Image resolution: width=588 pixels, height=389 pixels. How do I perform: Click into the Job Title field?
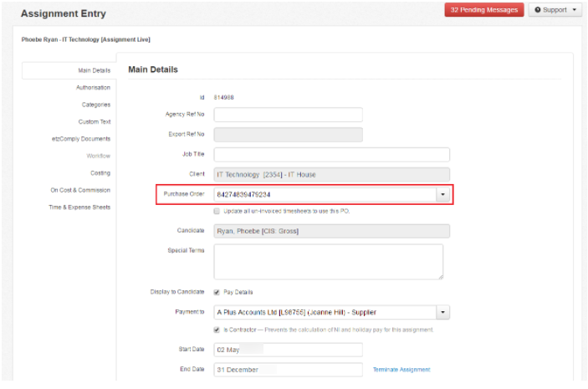(331, 154)
